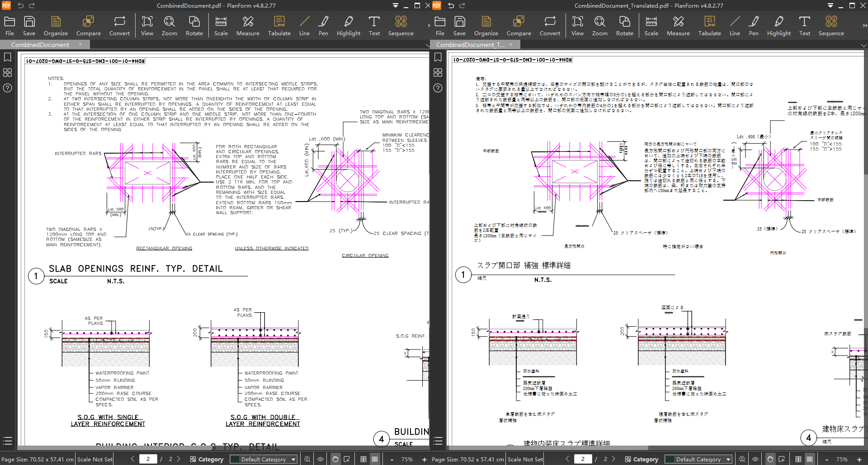
Task: Click the page number field in right window
Action: click(583, 459)
